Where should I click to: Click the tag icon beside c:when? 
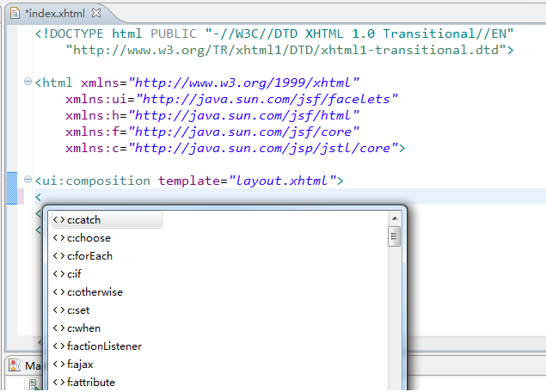click(x=58, y=328)
